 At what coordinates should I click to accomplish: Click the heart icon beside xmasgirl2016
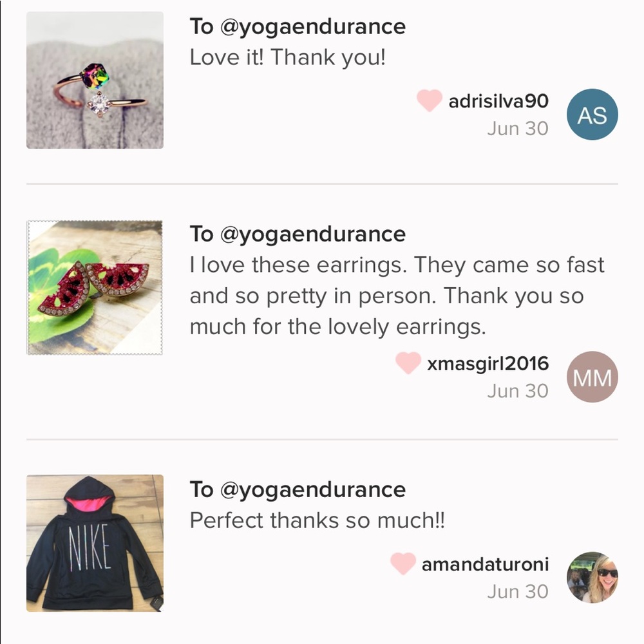pyautogui.click(x=408, y=363)
